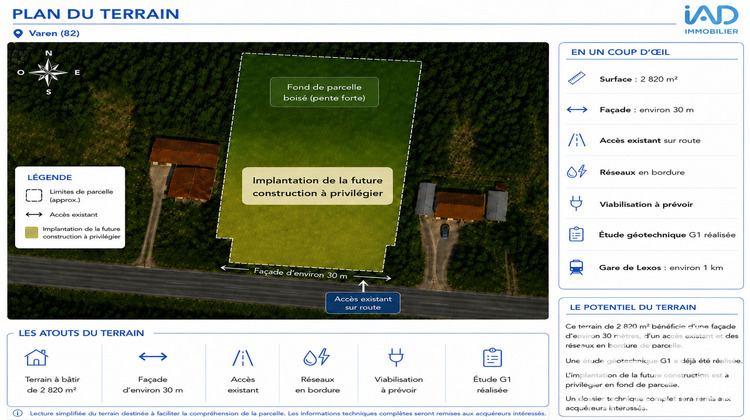Click the info icon before the Lecture simplifiée note
The width and height of the screenshot is (750, 420).
coord(18,413)
